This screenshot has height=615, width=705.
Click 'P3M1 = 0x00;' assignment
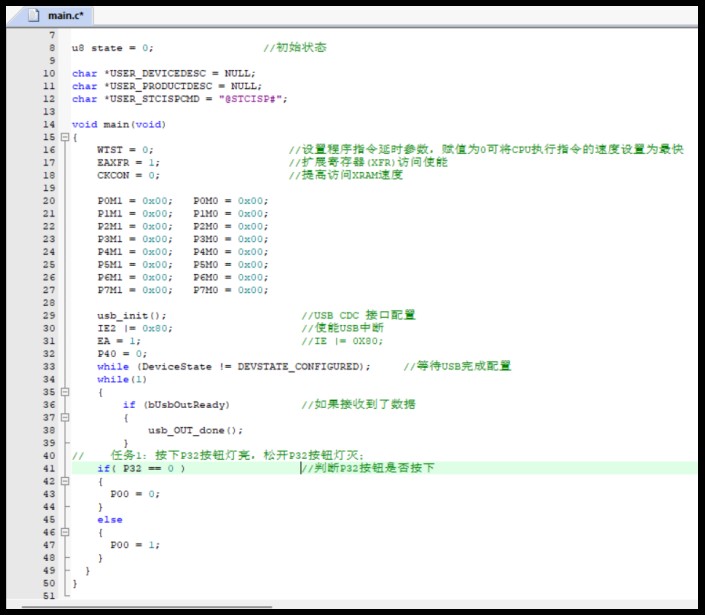point(134,239)
